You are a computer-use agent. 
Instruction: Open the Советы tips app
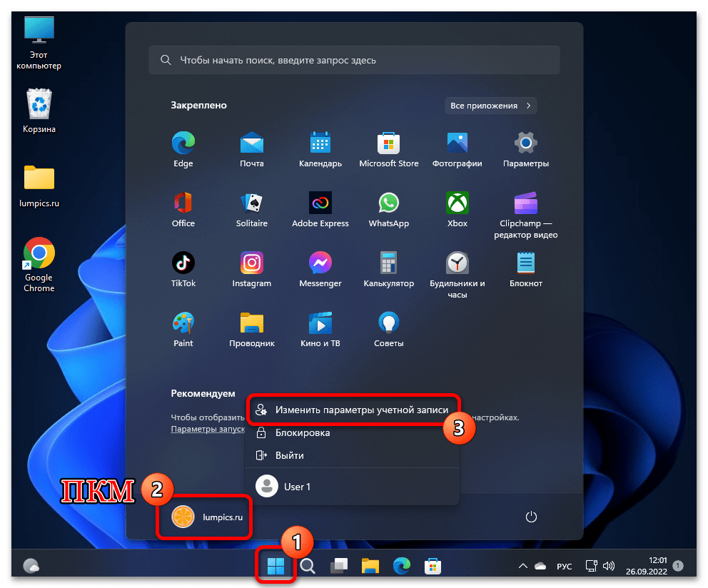tap(389, 329)
